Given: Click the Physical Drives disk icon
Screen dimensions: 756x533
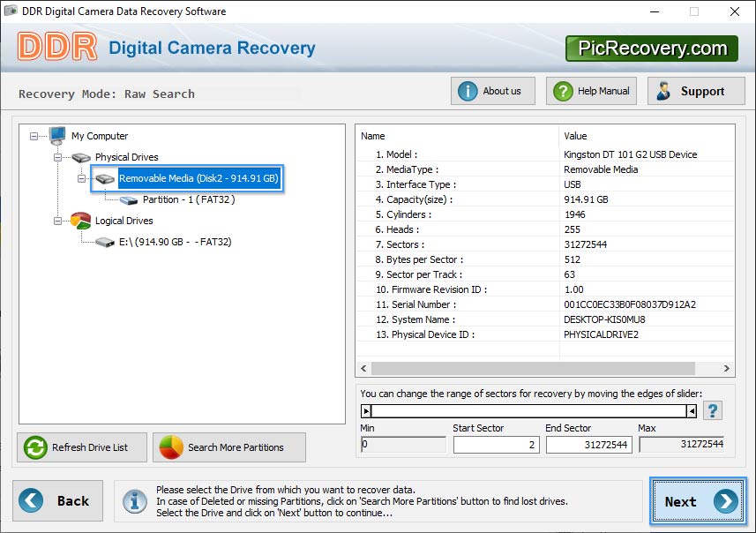Looking at the screenshot, I should pyautogui.click(x=81, y=157).
